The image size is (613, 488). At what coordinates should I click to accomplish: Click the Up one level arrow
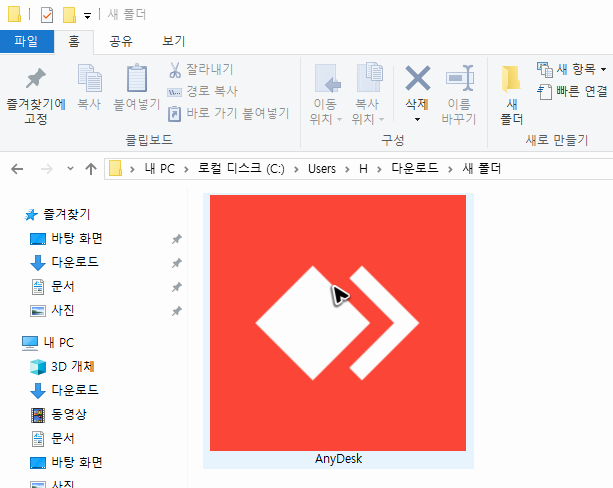tap(91, 169)
